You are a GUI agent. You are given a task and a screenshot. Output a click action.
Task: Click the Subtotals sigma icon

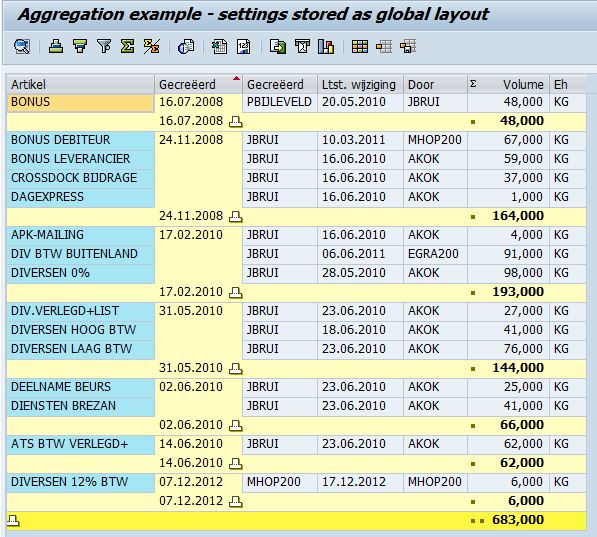tap(152, 46)
